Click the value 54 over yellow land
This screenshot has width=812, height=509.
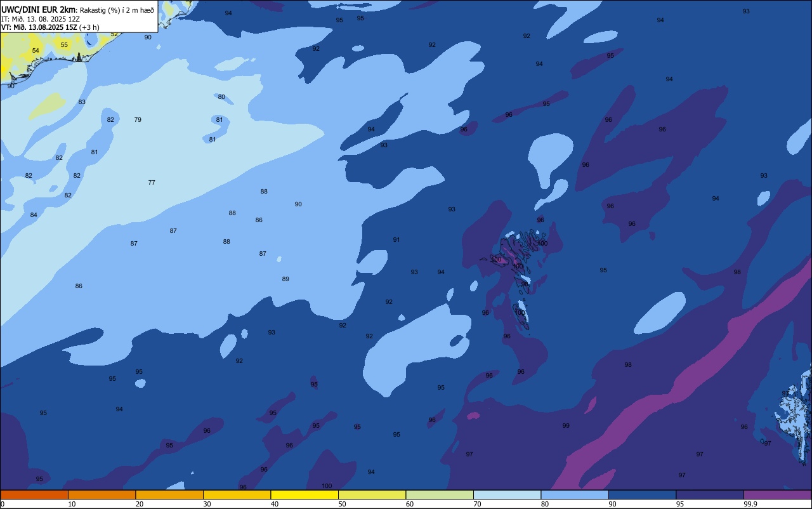[36, 51]
